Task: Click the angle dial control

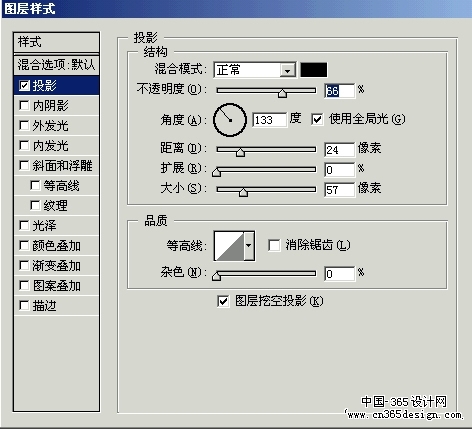Action: pos(230,120)
